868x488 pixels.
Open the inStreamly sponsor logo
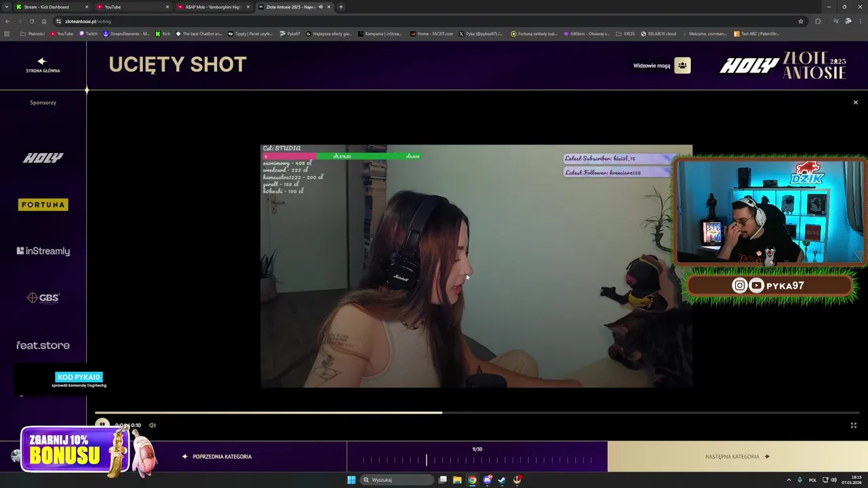click(x=43, y=251)
